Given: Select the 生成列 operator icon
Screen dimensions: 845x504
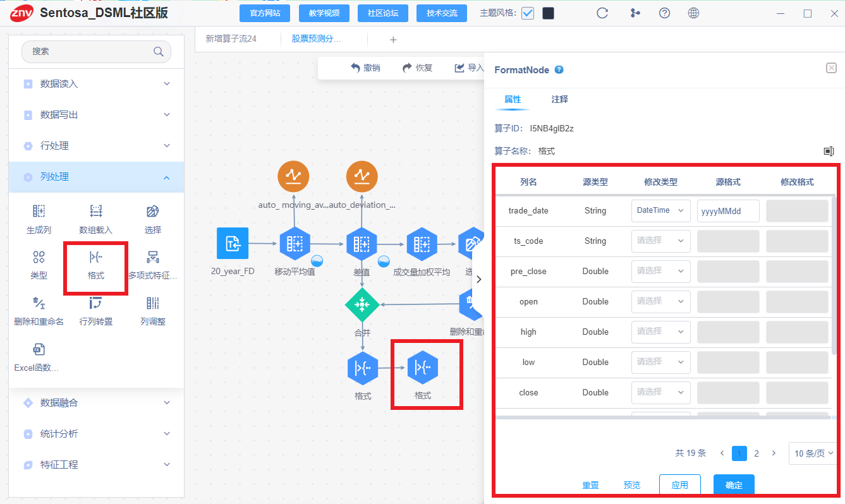Looking at the screenshot, I should (39, 211).
